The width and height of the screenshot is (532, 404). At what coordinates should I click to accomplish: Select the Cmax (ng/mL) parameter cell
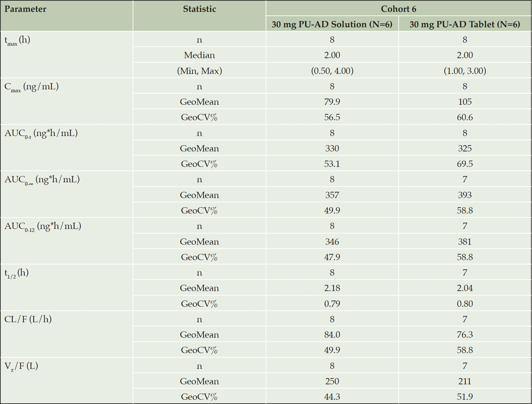tap(67, 101)
